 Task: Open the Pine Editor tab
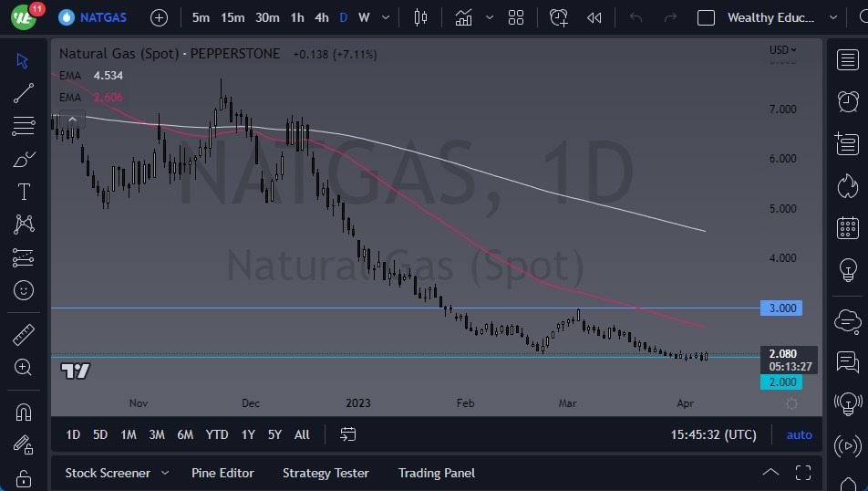pos(222,473)
